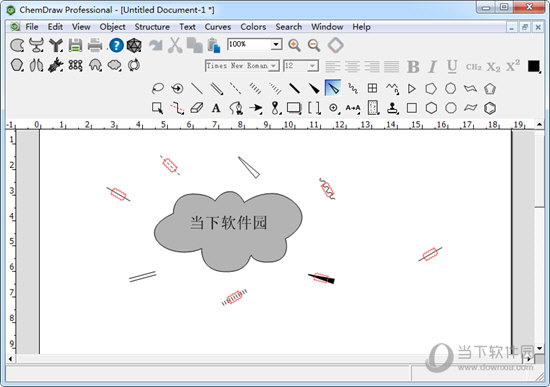The image size is (550, 387).
Task: Open the Times New Roman font dropdown
Action: 273,66
